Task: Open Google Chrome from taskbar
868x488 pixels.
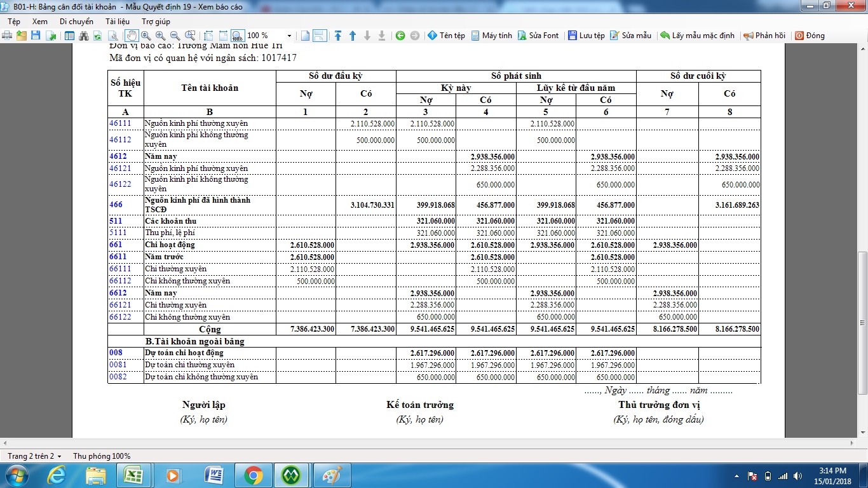Action: click(253, 475)
